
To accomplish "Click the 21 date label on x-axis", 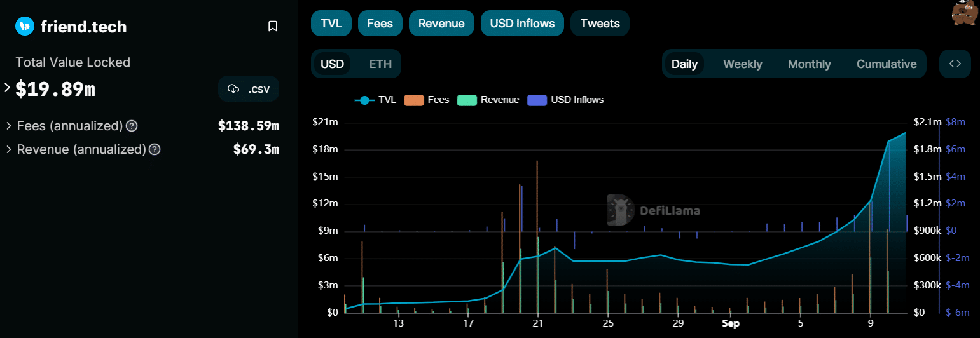I will (538, 323).
